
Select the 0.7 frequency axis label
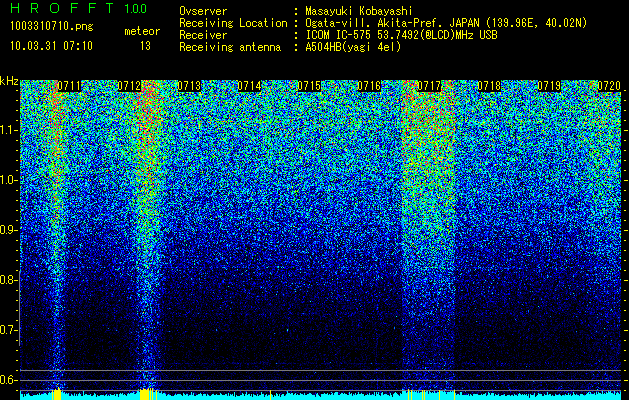9,330
